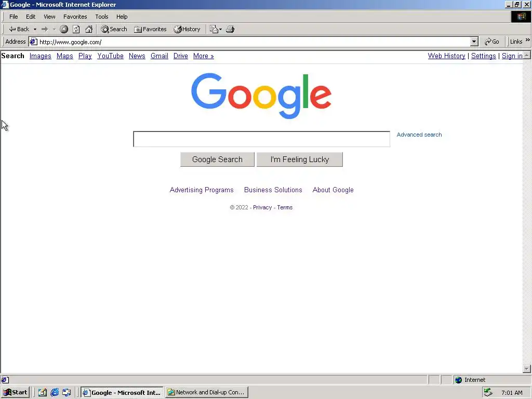
Task: Open the Tools menu
Action: tap(102, 17)
